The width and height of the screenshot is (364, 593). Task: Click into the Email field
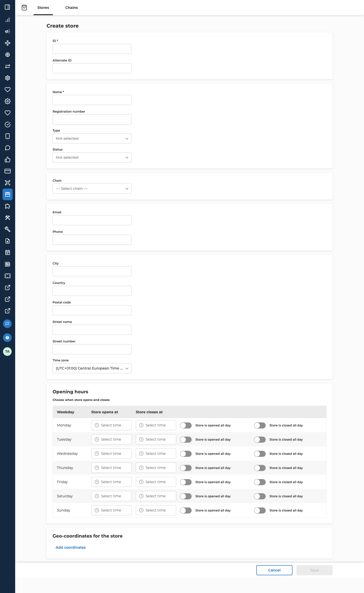(x=92, y=220)
